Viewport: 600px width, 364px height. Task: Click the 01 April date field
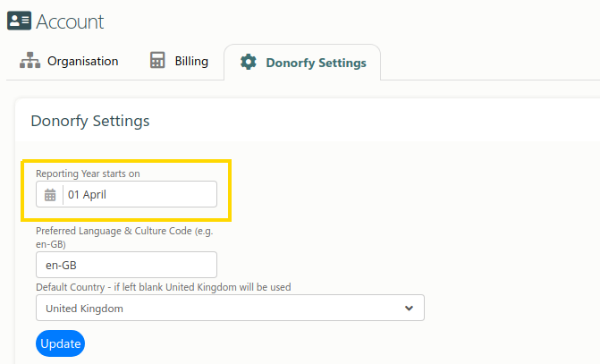click(x=126, y=194)
